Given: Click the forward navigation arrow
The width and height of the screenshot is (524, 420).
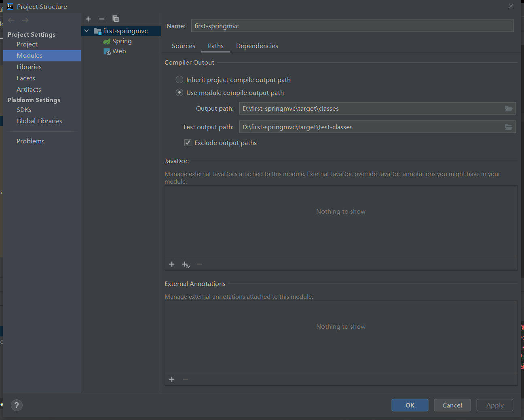Looking at the screenshot, I should click(x=25, y=20).
